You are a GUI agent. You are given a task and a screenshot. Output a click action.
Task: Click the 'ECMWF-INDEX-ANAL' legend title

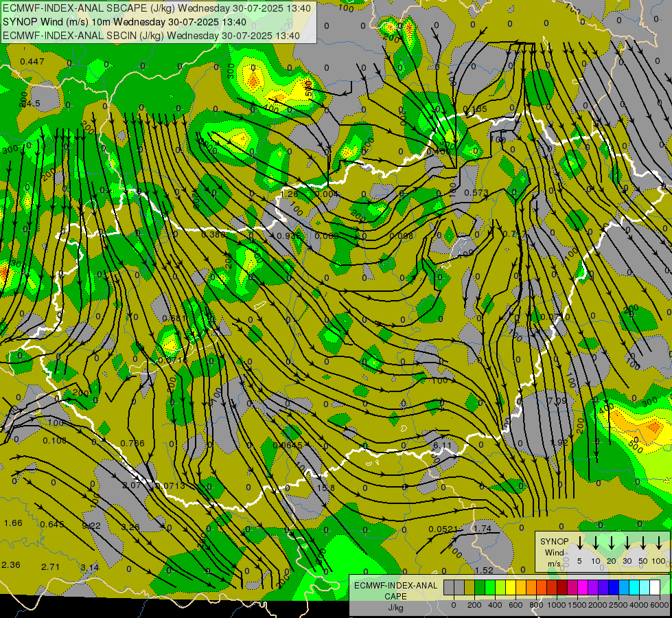(396, 586)
